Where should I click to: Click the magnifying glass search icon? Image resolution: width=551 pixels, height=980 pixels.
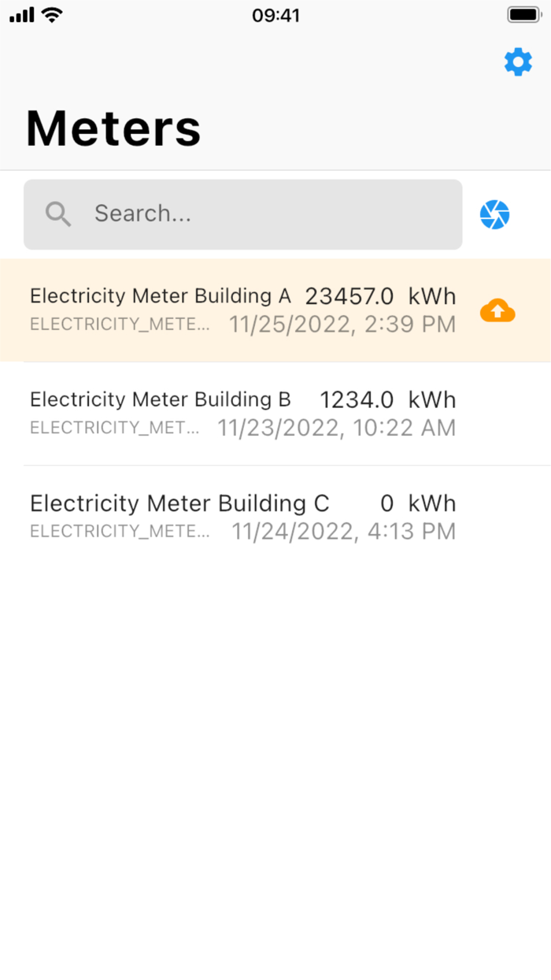pos(57,213)
